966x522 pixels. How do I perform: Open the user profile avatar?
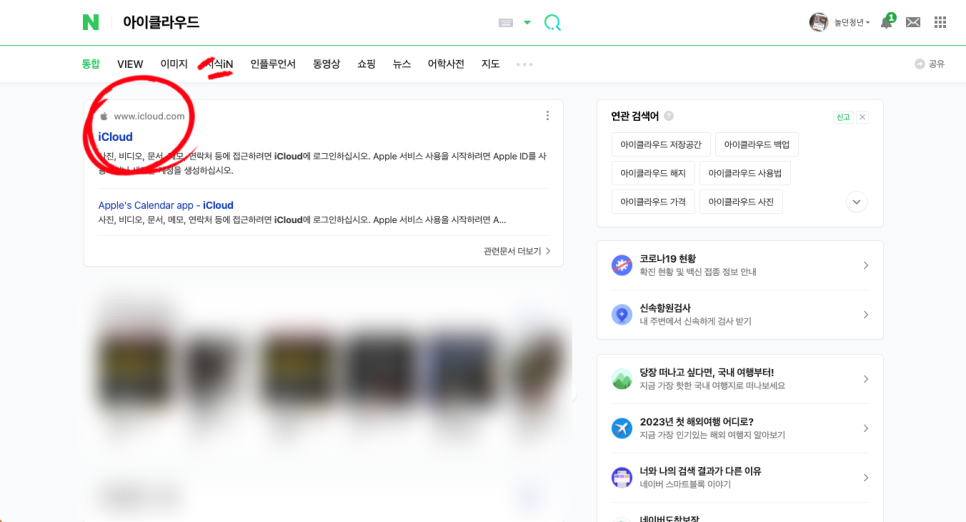(818, 22)
